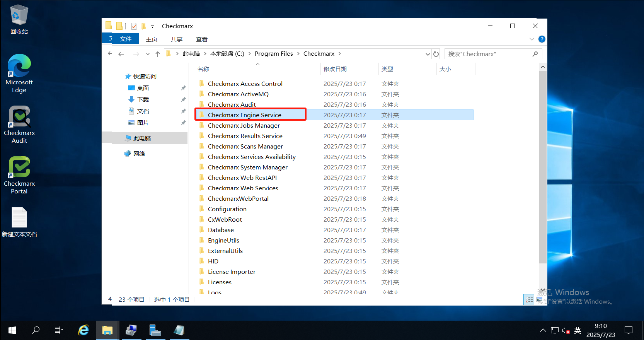Open the recent locations dropdown

[x=148, y=54]
